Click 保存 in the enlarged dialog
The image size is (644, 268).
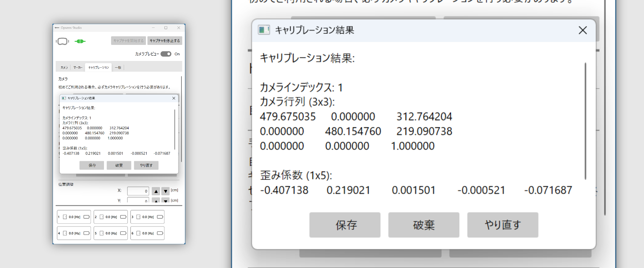345,225
